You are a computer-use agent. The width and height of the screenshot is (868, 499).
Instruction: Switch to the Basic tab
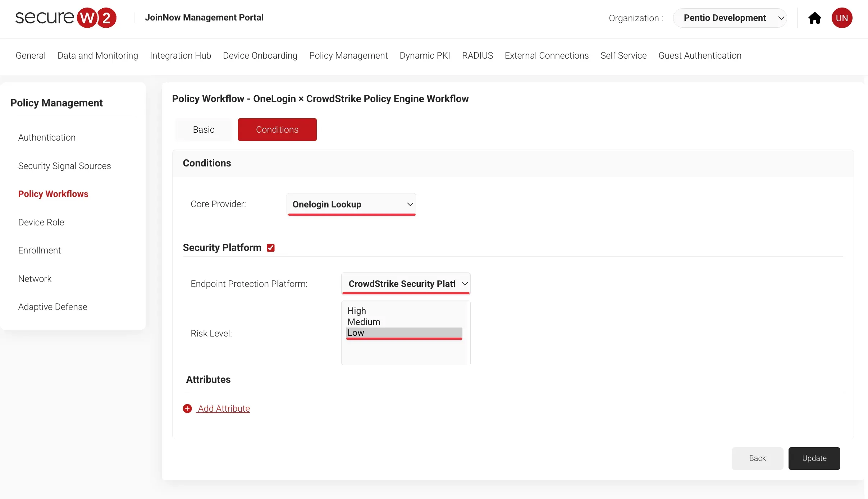(x=204, y=129)
